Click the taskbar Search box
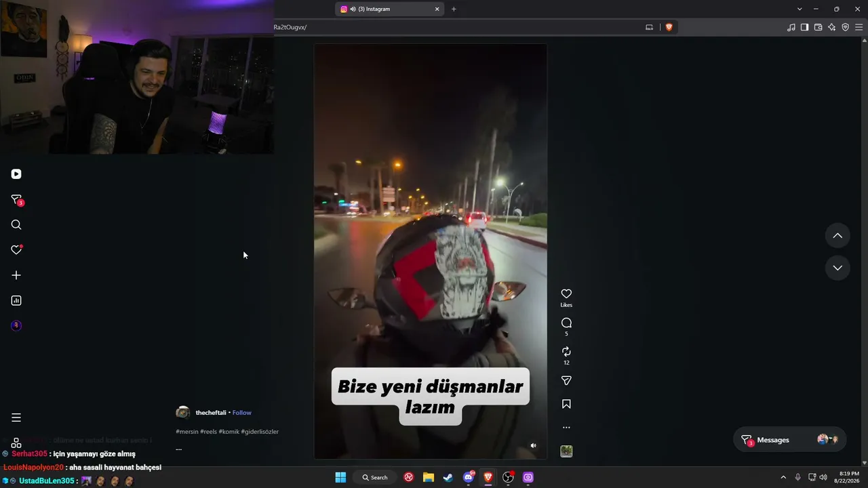 [x=375, y=477]
